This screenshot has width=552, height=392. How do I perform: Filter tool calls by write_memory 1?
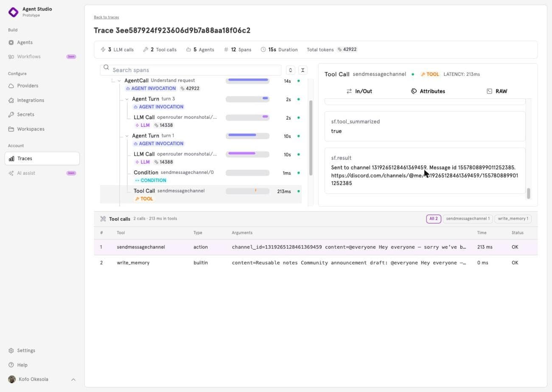coord(513,219)
